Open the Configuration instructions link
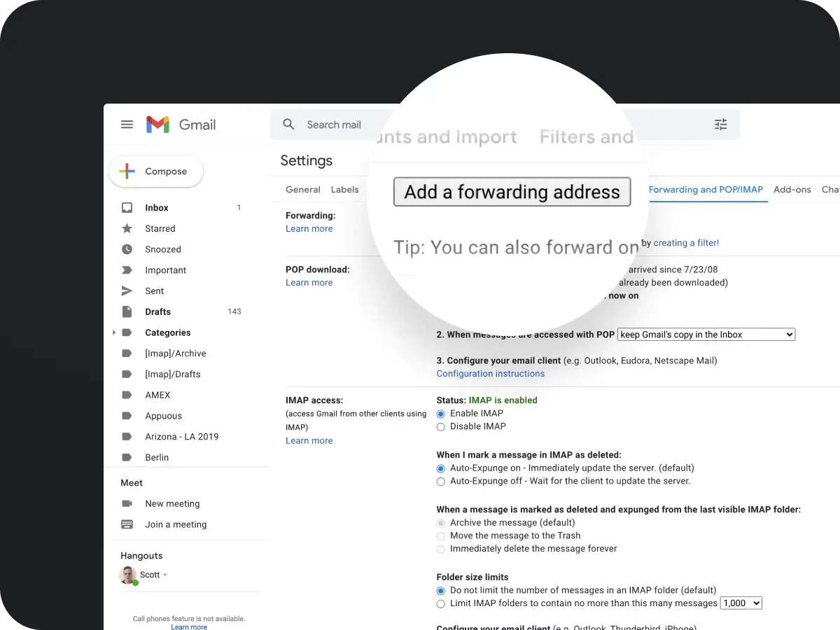Image resolution: width=840 pixels, height=630 pixels. (490, 373)
